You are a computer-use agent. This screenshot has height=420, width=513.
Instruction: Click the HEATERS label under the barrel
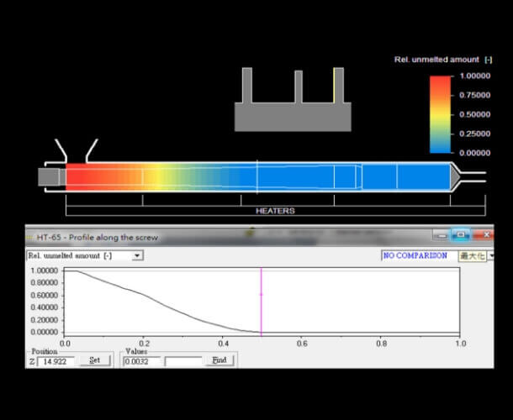275,211
